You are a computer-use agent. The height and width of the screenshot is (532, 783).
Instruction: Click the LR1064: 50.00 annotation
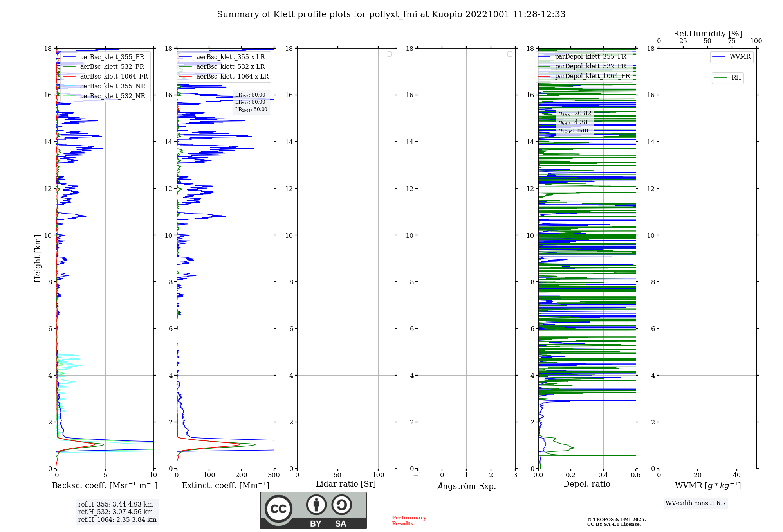tap(251, 110)
